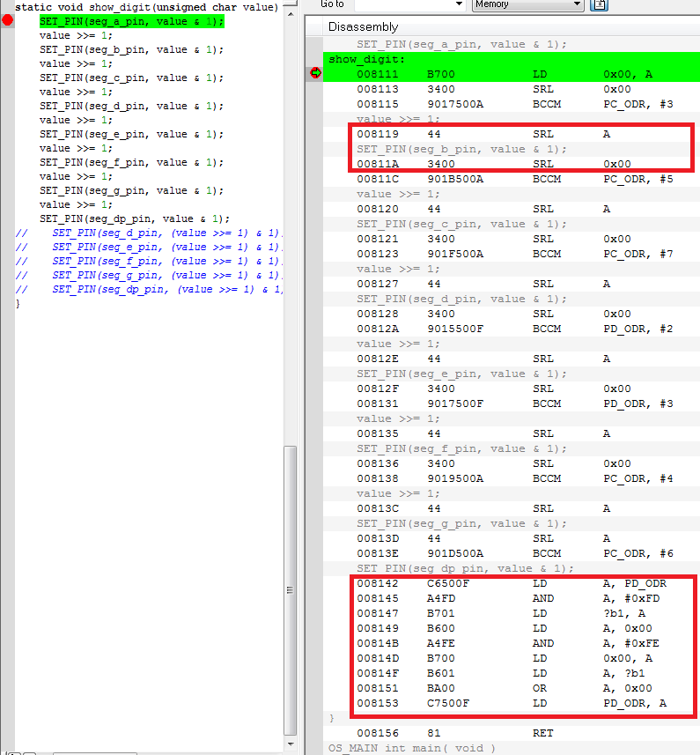Click the highlighted SET_PIN(seg_a_pin) source line

(x=131, y=21)
